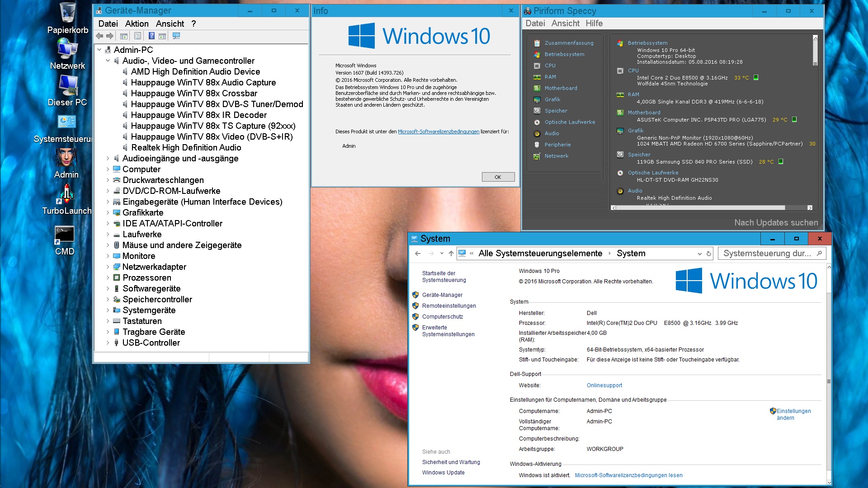The height and width of the screenshot is (488, 868).
Task: Open address bar history dropdown in System window
Action: pos(699,254)
